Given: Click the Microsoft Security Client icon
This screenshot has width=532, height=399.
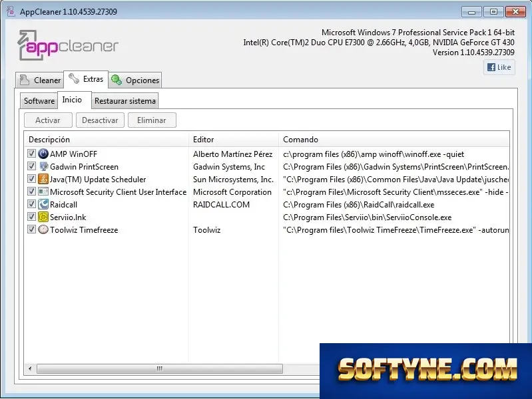Looking at the screenshot, I should point(43,192).
